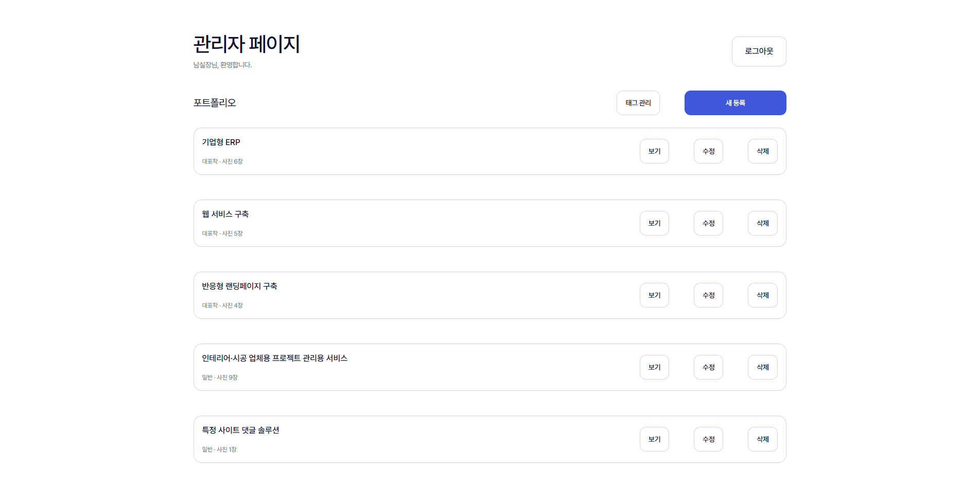Click the blue 새 등록 button
The width and height of the screenshot is (980, 484).
click(735, 103)
